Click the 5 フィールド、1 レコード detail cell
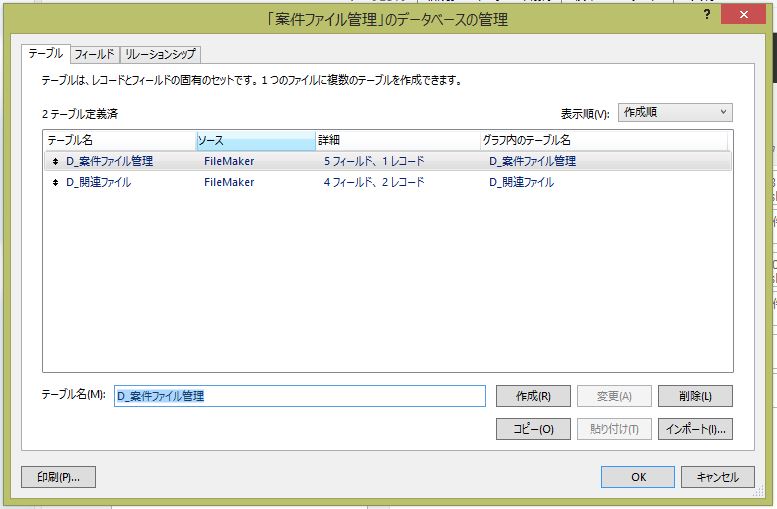Screen dimensions: 777x509 (x=374, y=161)
